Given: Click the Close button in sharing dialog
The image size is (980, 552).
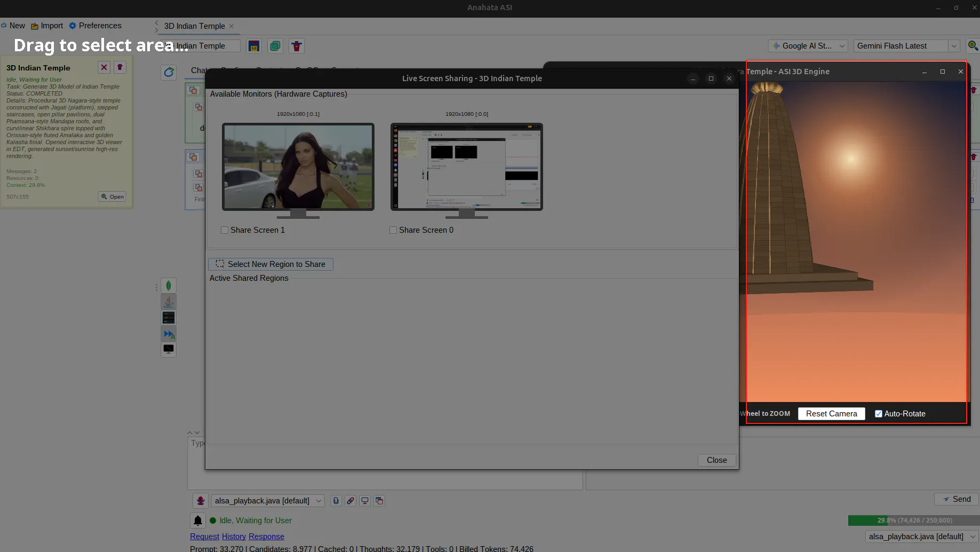Looking at the screenshot, I should tap(717, 460).
